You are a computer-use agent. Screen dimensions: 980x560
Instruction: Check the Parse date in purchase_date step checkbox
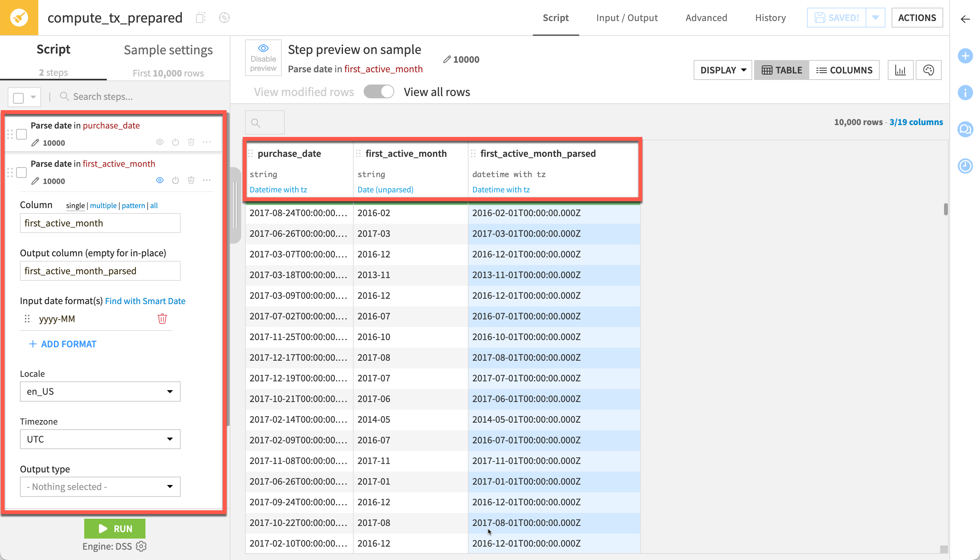point(21,134)
